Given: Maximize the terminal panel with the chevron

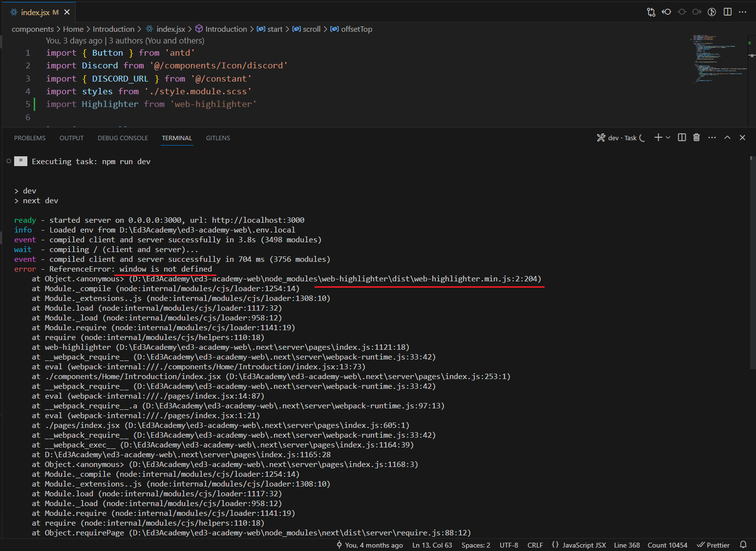Looking at the screenshot, I should pos(727,137).
